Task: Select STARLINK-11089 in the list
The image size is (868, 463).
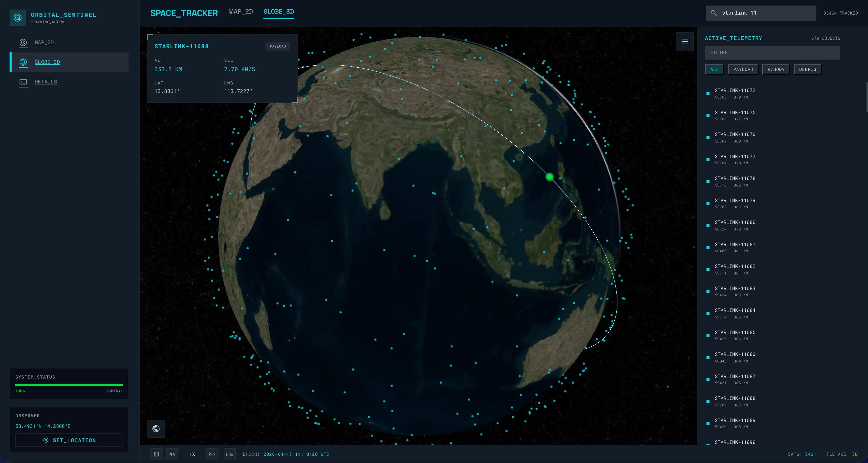Action: pyautogui.click(x=782, y=423)
